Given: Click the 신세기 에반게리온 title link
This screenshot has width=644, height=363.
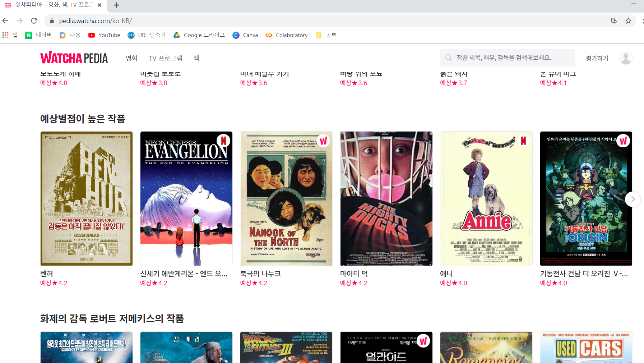Looking at the screenshot, I should [x=184, y=274].
